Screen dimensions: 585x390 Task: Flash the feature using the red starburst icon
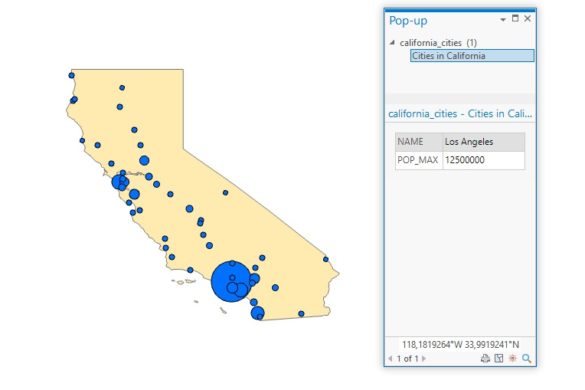[x=513, y=358]
